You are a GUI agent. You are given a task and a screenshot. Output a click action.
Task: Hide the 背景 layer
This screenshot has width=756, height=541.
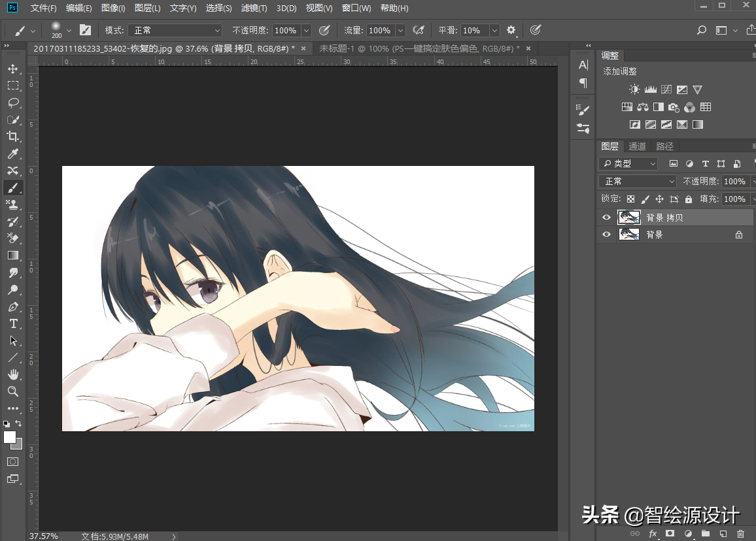pyautogui.click(x=606, y=235)
